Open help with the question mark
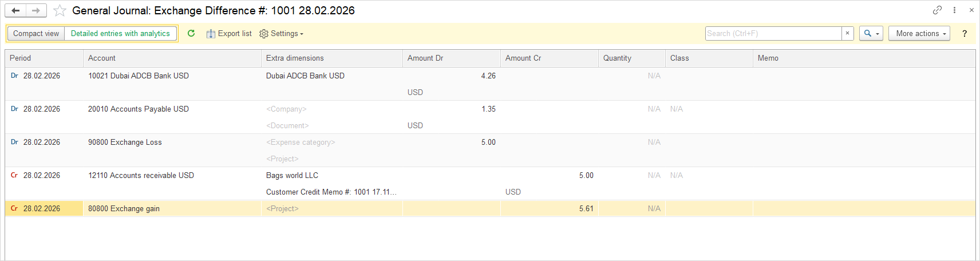Image resolution: width=980 pixels, height=261 pixels. tap(965, 33)
